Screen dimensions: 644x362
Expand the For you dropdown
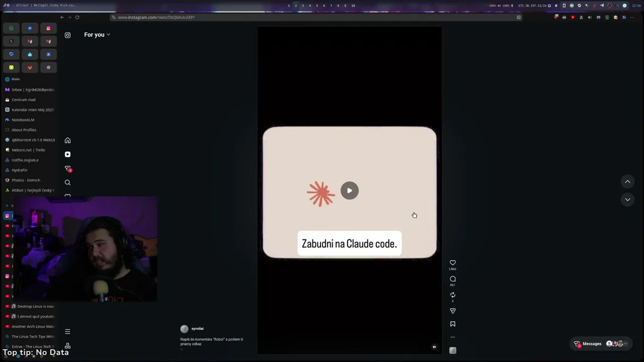point(97,35)
